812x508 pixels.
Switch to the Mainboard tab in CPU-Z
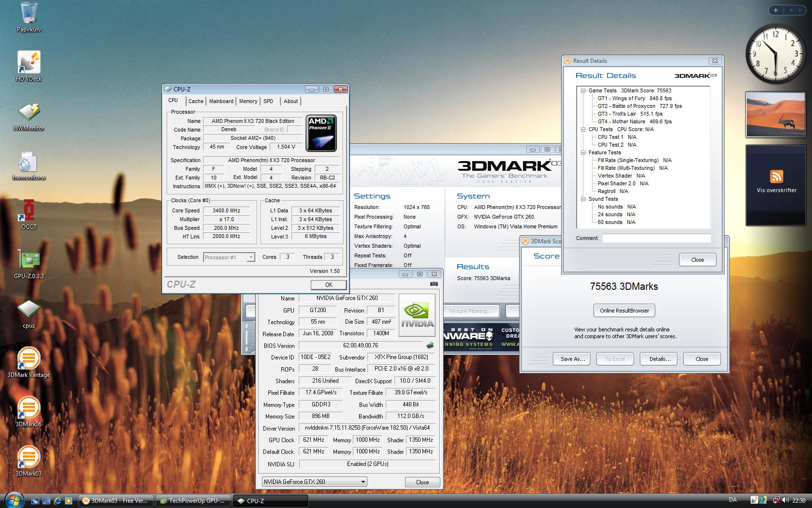[221, 101]
